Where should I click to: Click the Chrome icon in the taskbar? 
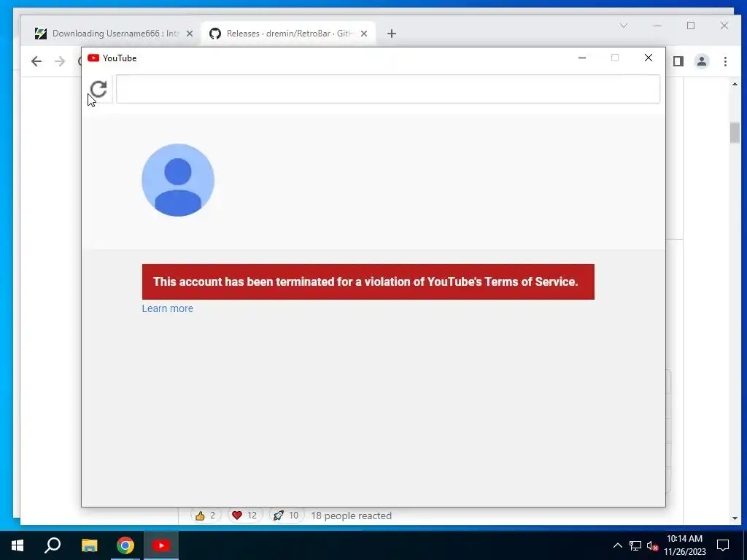click(125, 545)
